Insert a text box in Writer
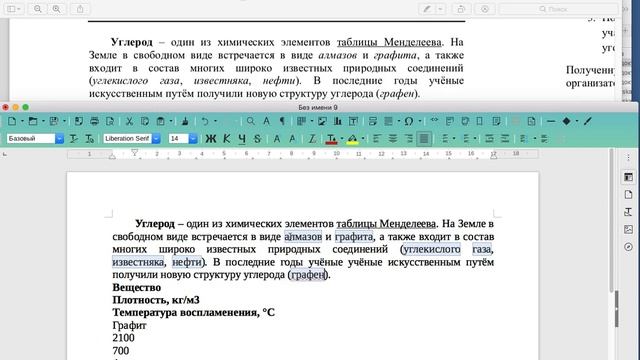The height and width of the screenshot is (360, 640). click(353, 121)
